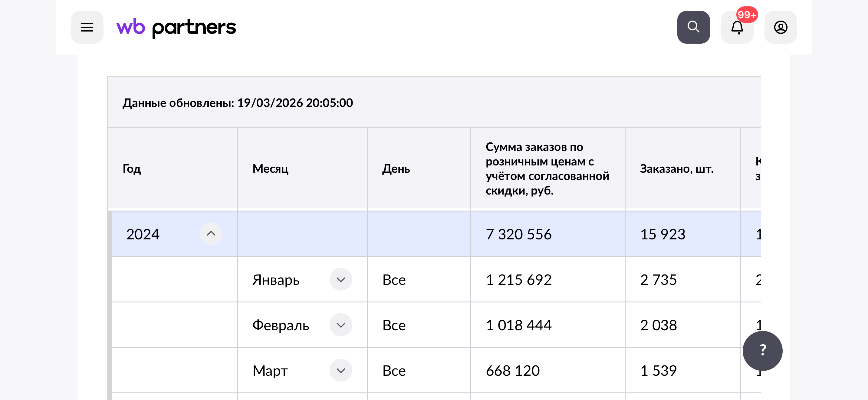868x400 pixels.
Task: Select the 668 120 March sum cell
Action: pos(512,371)
